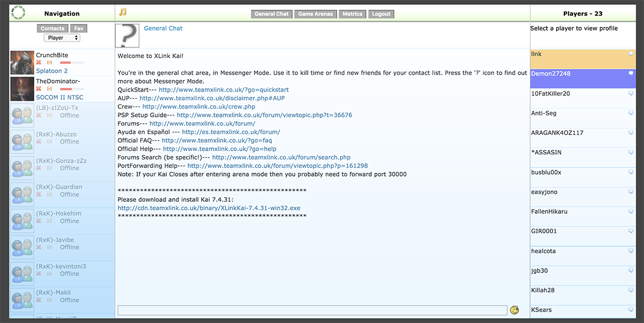The image size is (644, 323).
Task: Select player healcota in the list
Action: tap(583, 256)
